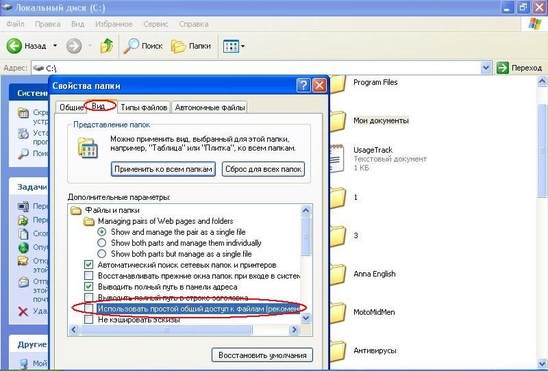Open the Избранное menu

pos(114,24)
